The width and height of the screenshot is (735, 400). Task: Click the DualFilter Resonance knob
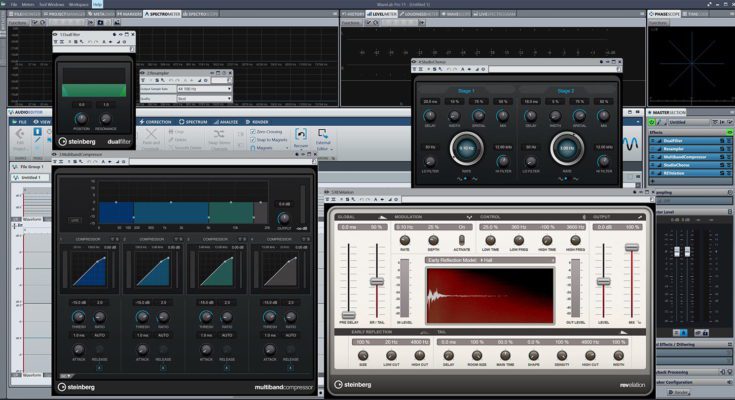(105, 118)
